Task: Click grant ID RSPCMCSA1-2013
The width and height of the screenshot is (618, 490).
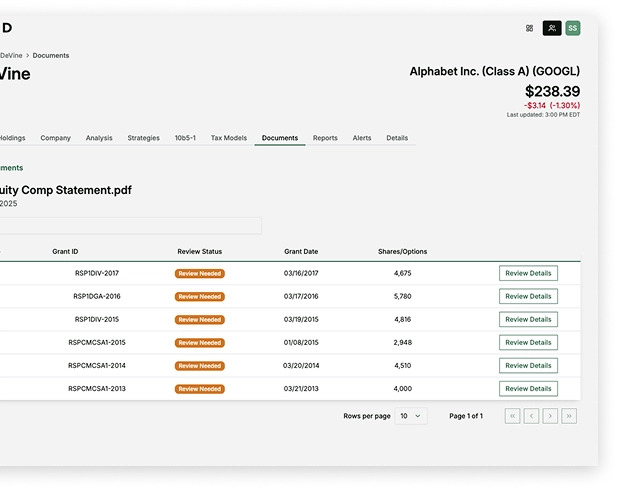Action: (x=97, y=389)
